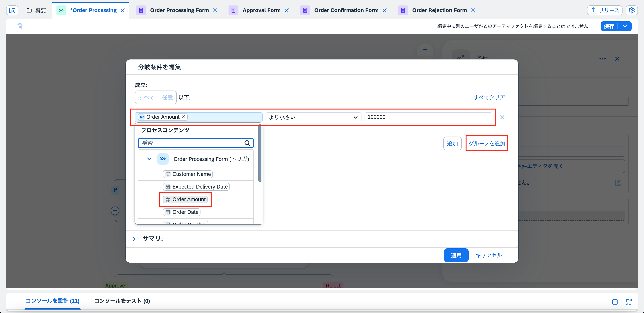This screenshot has width=644, height=313.
Task: Click the search magnifier in process content
Action: [x=247, y=143]
